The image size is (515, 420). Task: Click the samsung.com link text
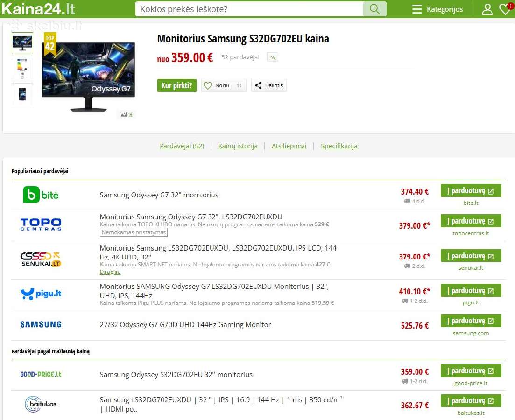point(471,333)
